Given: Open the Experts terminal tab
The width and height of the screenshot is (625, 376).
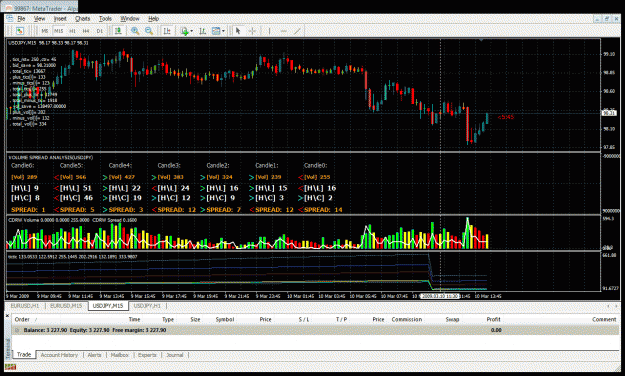Looking at the screenshot, I should click(x=147, y=355).
